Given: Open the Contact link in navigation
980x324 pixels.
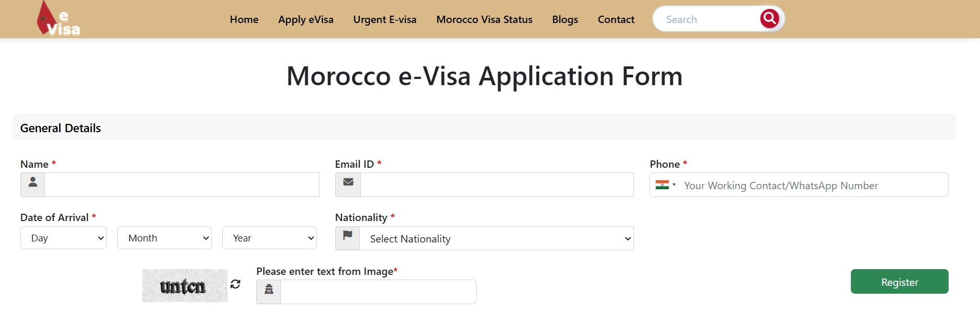Looking at the screenshot, I should tap(616, 19).
